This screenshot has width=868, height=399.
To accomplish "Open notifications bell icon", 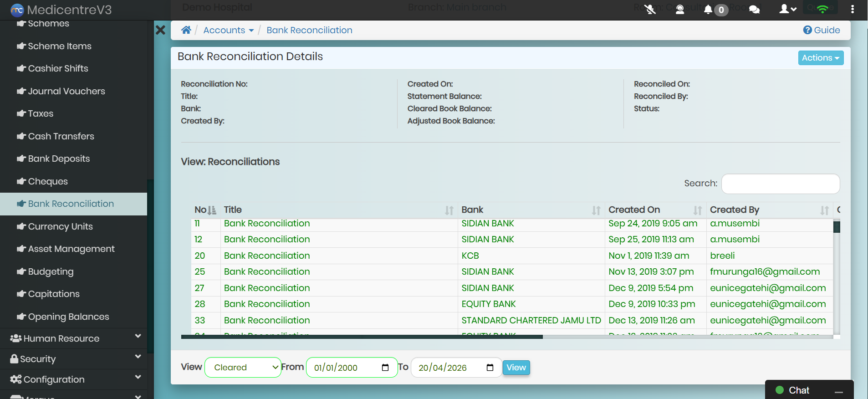I will [708, 10].
